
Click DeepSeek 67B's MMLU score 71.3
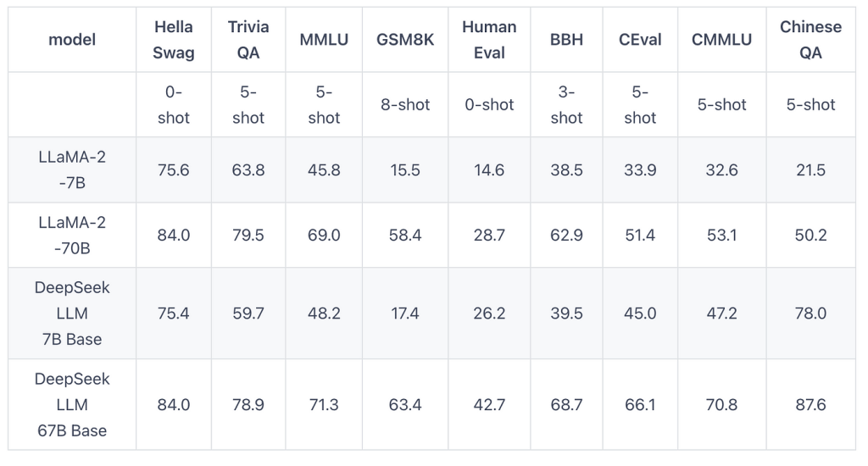pyautogui.click(x=324, y=405)
